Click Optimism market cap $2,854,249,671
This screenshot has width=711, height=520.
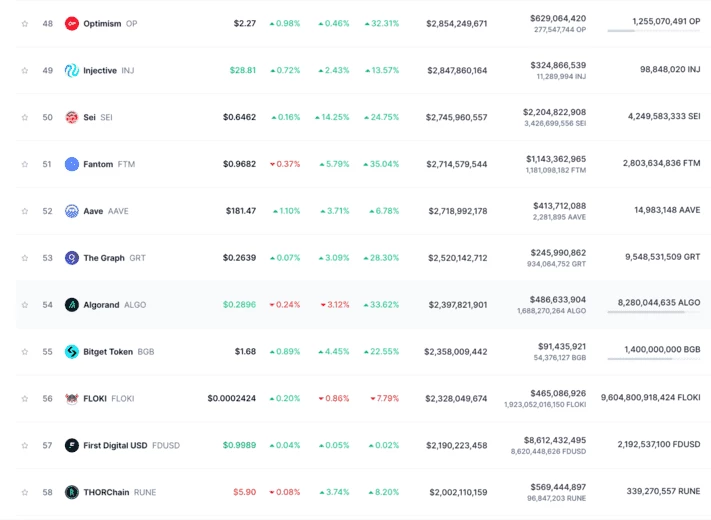click(457, 24)
